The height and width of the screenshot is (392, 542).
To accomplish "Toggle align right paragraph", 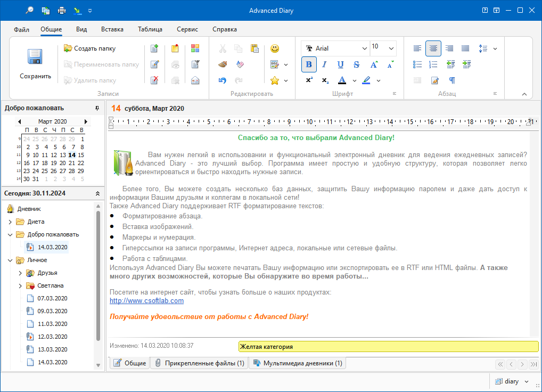I will pyautogui.click(x=449, y=48).
